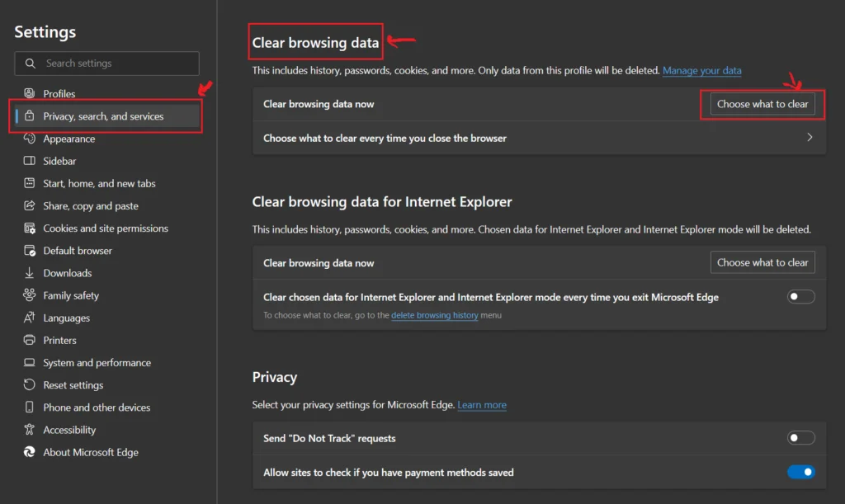The width and height of the screenshot is (845, 504).
Task: Open Printers settings
Action: coord(59,341)
